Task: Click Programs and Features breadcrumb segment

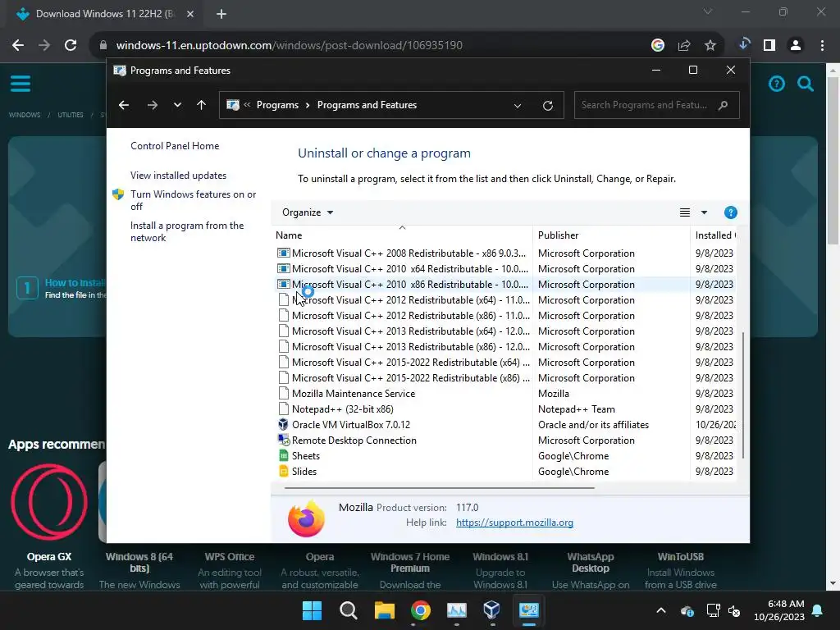Action: point(367,105)
